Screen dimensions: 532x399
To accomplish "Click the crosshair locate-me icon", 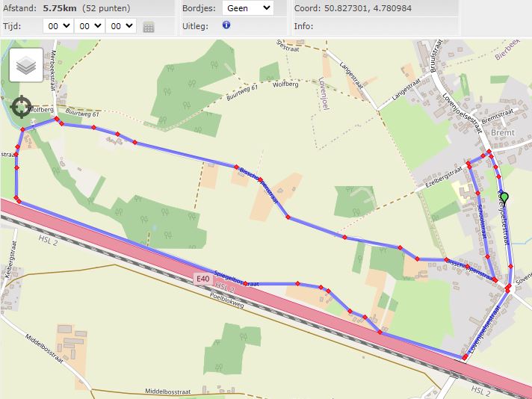I will [x=22, y=107].
